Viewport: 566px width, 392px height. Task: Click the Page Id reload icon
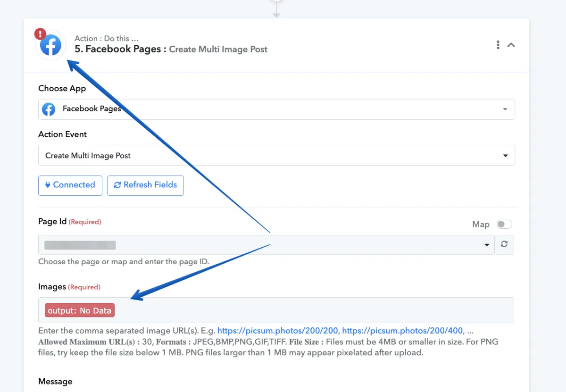click(x=504, y=244)
